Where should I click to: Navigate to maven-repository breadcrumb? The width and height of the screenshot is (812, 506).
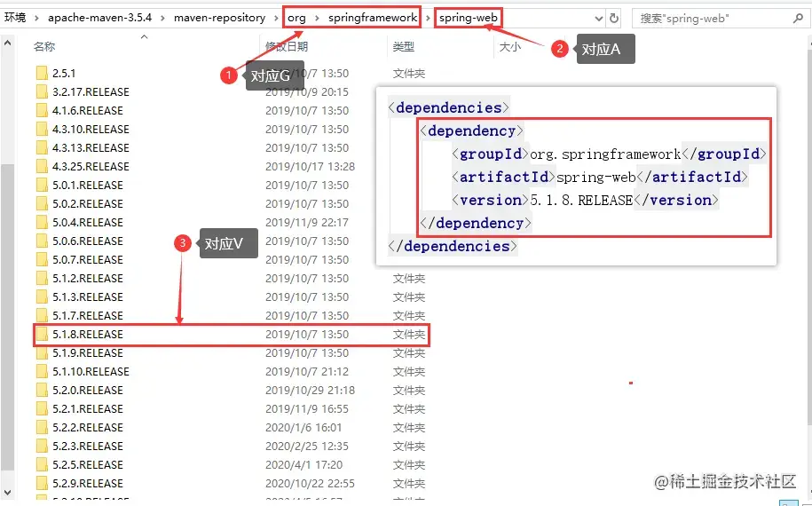click(x=219, y=18)
